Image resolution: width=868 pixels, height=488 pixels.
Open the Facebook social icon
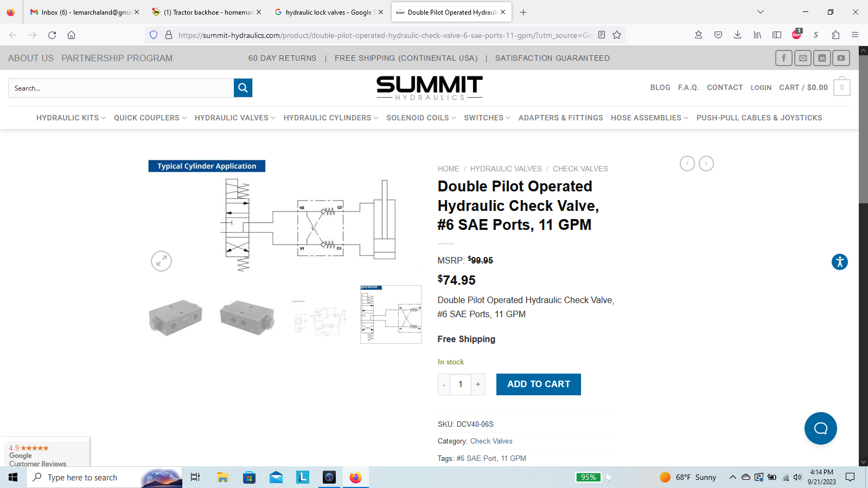783,58
